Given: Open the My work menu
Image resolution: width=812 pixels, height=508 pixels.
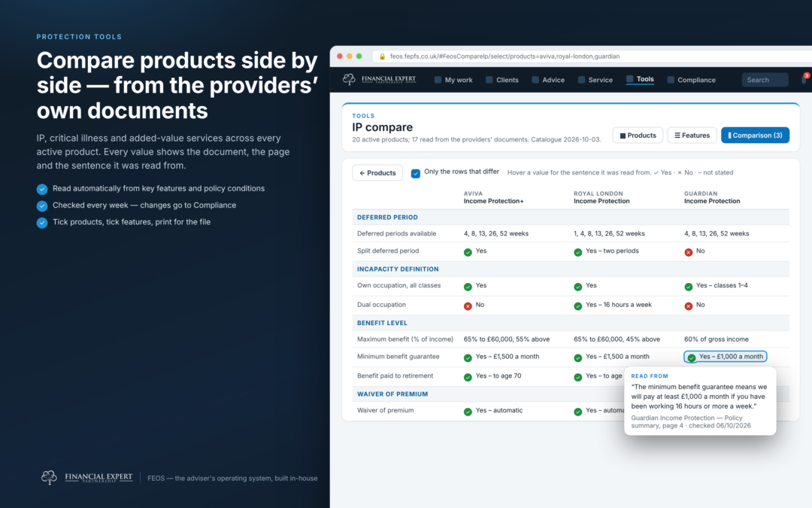Looking at the screenshot, I should tap(453, 80).
